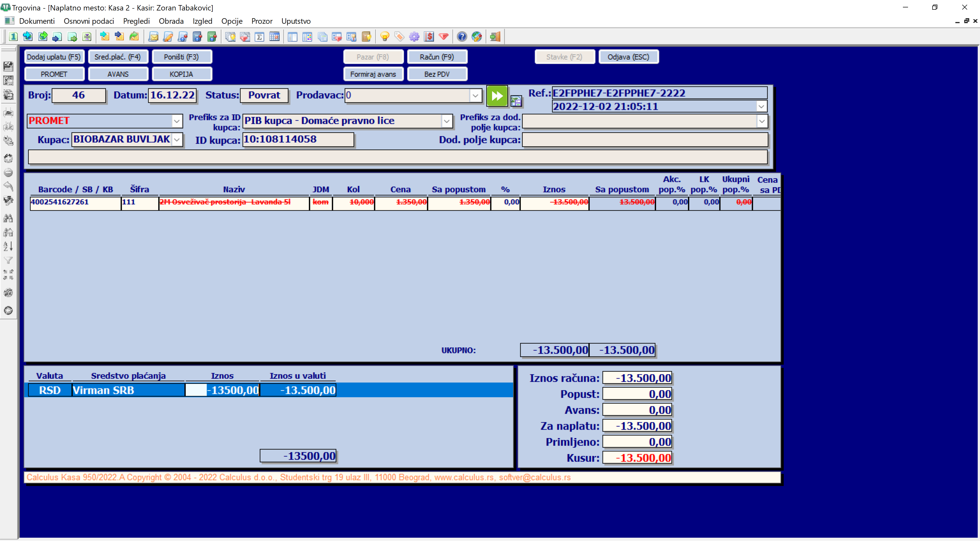Click the price tag toolbar icon

(399, 37)
